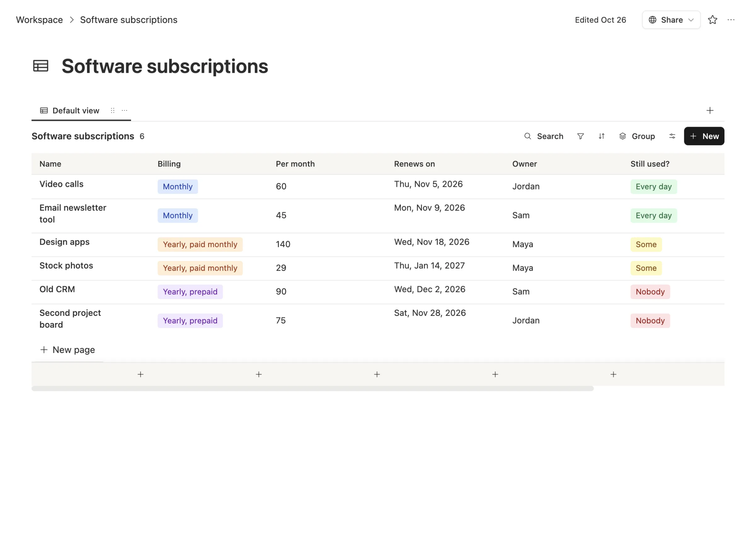Click the database table icon beside title
The height and width of the screenshot is (539, 756).
coord(41,66)
